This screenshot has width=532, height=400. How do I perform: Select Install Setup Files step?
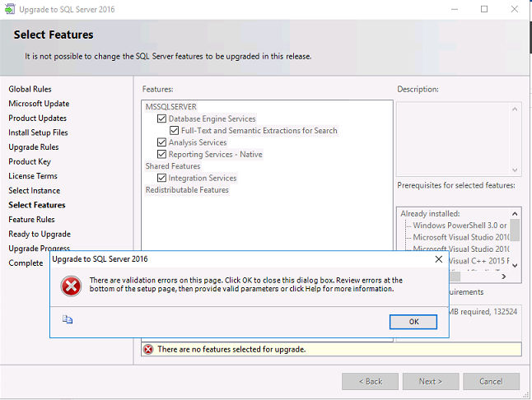click(x=39, y=133)
